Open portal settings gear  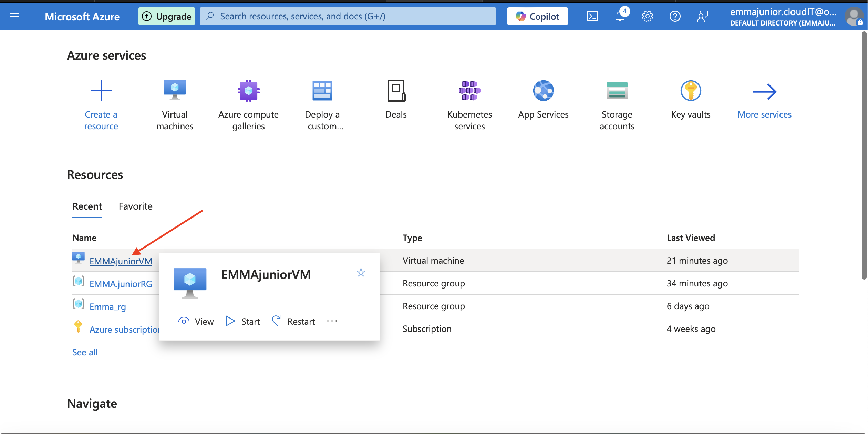click(x=648, y=16)
